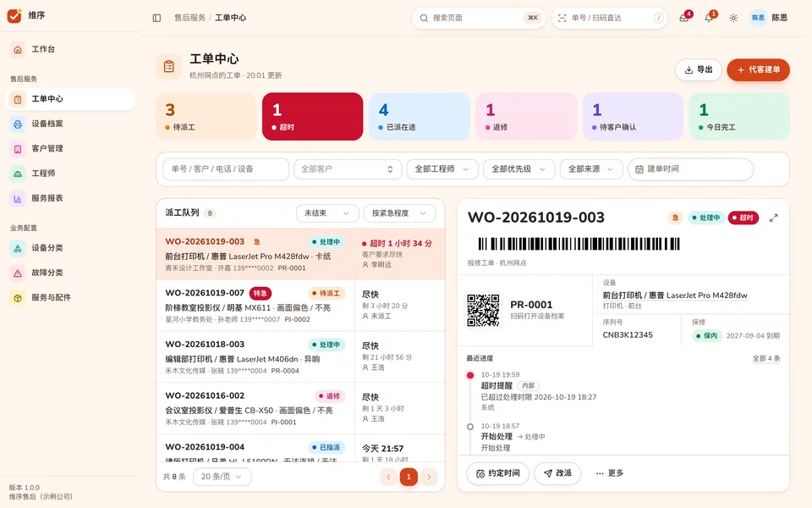This screenshot has width=812, height=508.
Task: Open the 全部来源 dropdown
Action: (x=591, y=169)
